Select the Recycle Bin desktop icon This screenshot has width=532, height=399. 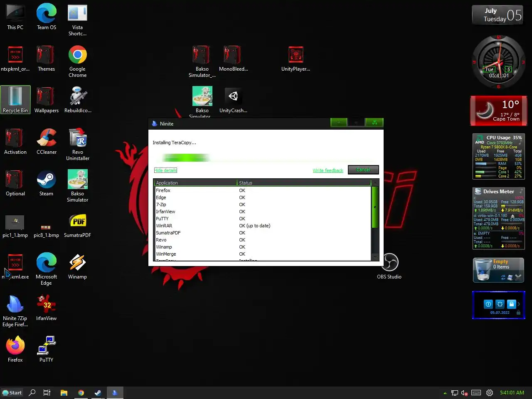point(15,100)
